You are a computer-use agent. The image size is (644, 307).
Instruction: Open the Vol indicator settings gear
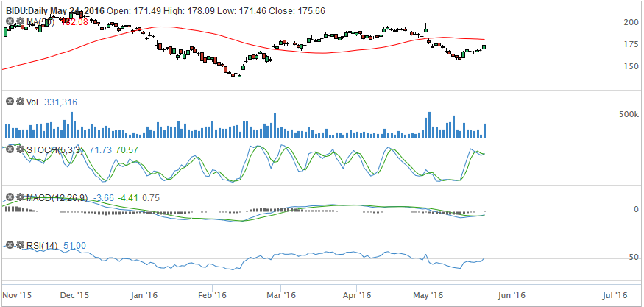point(19,101)
